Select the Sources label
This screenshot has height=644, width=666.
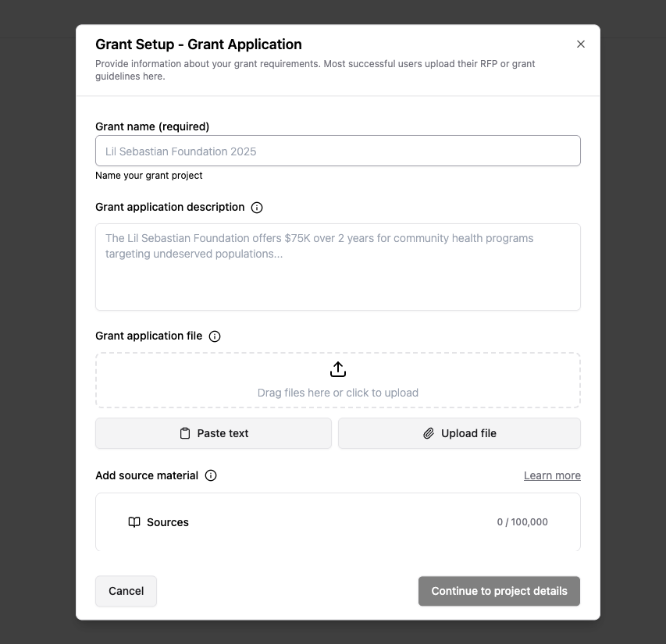(168, 522)
